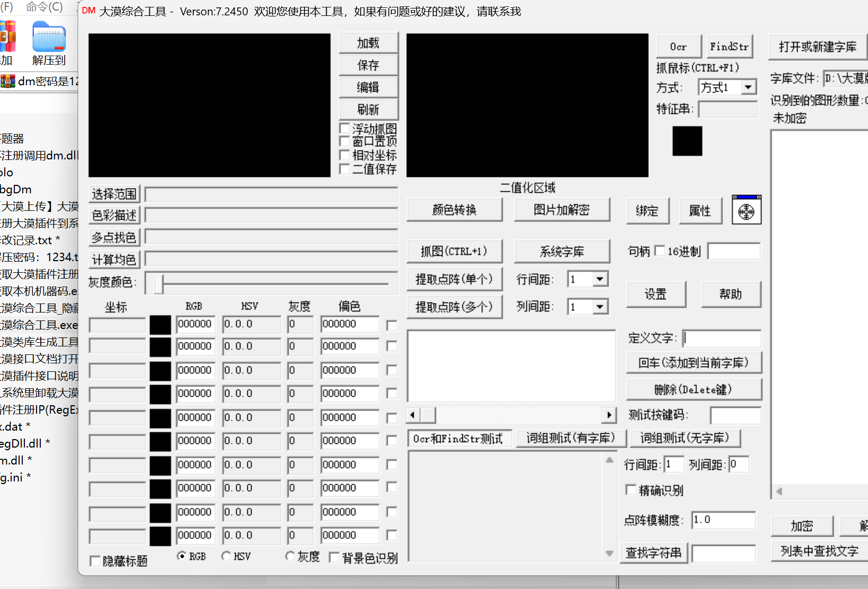Enable the 浮动抓图 checkbox

pos(344,128)
